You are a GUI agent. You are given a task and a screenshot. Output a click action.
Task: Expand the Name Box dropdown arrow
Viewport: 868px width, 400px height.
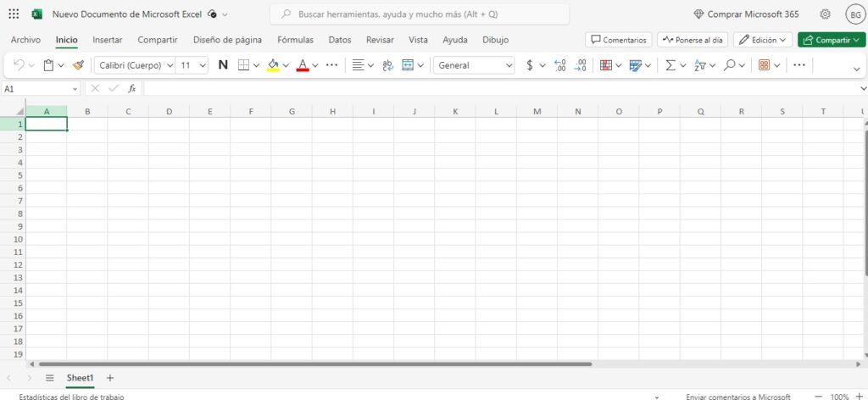tap(75, 88)
